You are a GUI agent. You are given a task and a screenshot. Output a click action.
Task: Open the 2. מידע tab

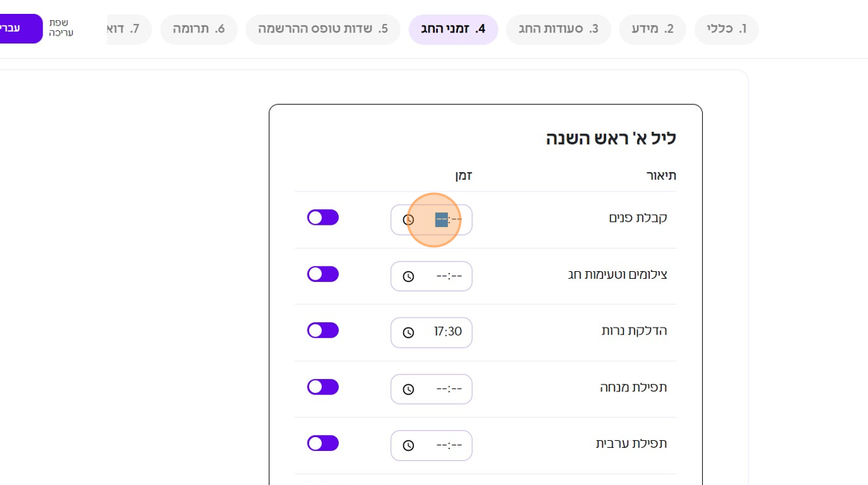[x=652, y=29]
